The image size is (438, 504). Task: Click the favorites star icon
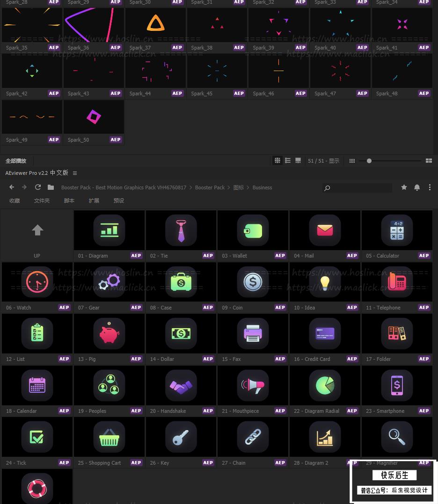coord(404,187)
